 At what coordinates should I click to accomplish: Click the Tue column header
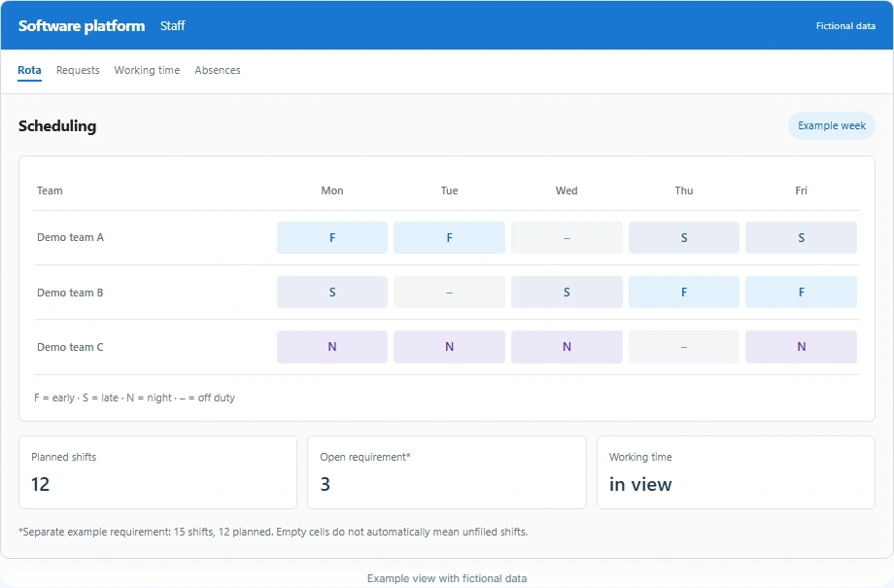[x=449, y=190]
